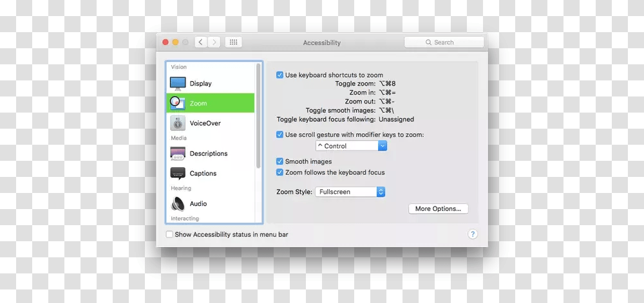Click the More Options button
This screenshot has width=644, height=303.
coord(438,209)
